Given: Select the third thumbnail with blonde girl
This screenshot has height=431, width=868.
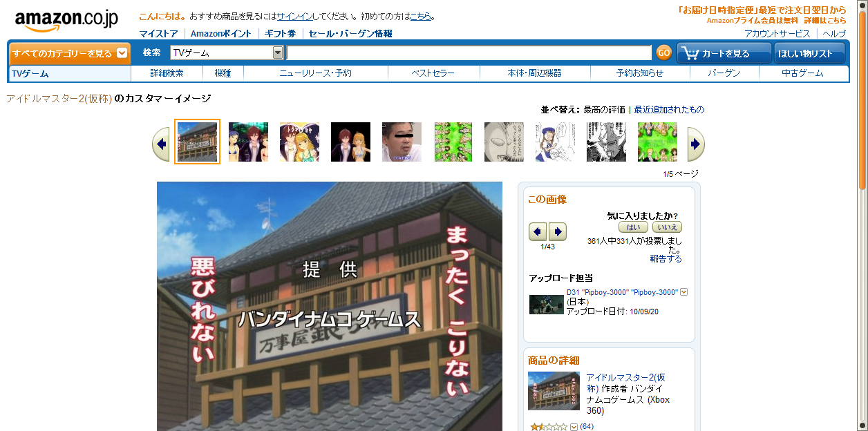Looking at the screenshot, I should coord(299,142).
